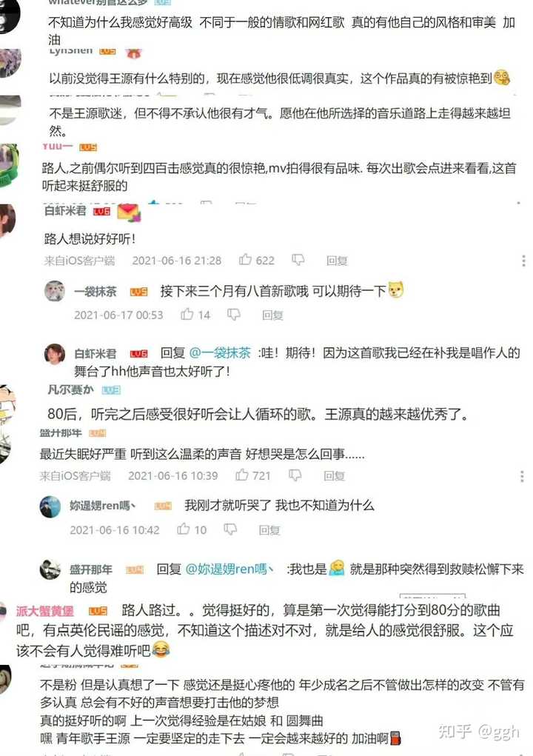This screenshot has width=533, height=756.
Task: Reply to the comment with 721 likes
Action: click(334, 476)
